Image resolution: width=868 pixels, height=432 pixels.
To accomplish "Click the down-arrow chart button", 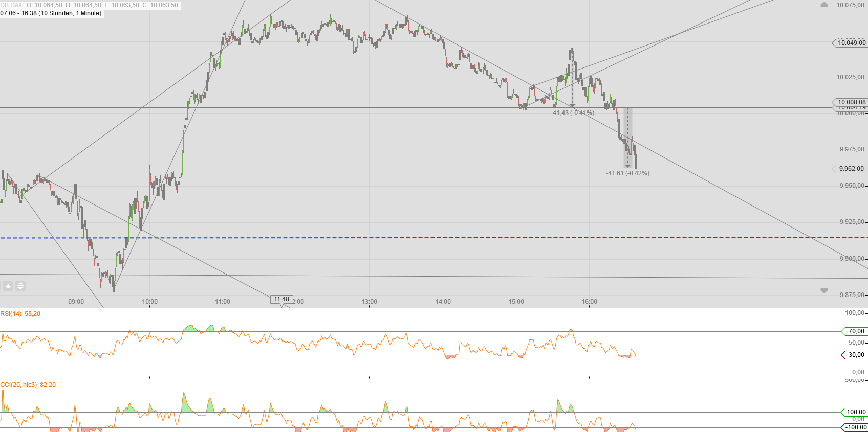I will (9, 286).
